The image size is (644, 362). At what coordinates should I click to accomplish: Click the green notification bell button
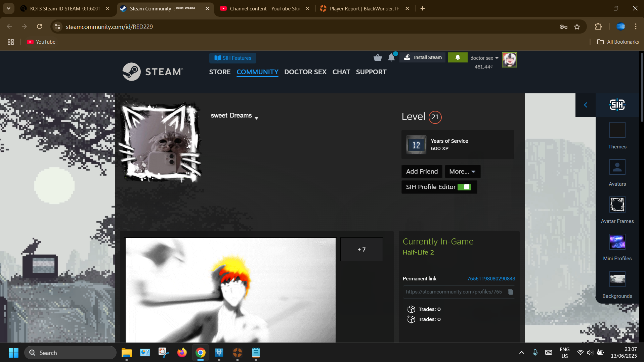pyautogui.click(x=458, y=57)
